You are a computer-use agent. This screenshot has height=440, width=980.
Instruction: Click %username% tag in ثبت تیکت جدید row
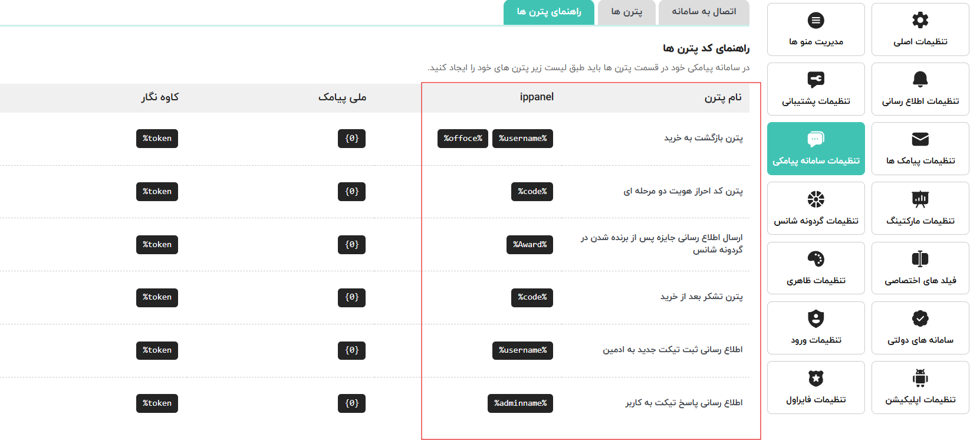(x=522, y=350)
